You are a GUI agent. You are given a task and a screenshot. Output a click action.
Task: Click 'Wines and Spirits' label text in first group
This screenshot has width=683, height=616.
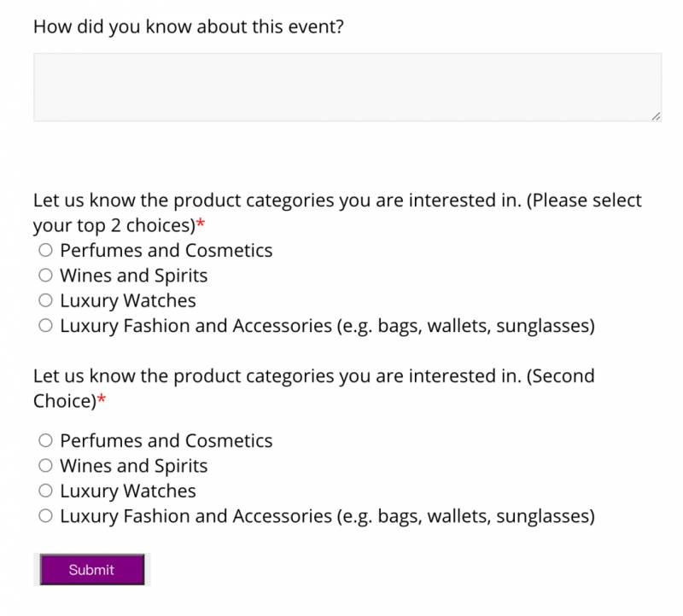click(x=134, y=276)
